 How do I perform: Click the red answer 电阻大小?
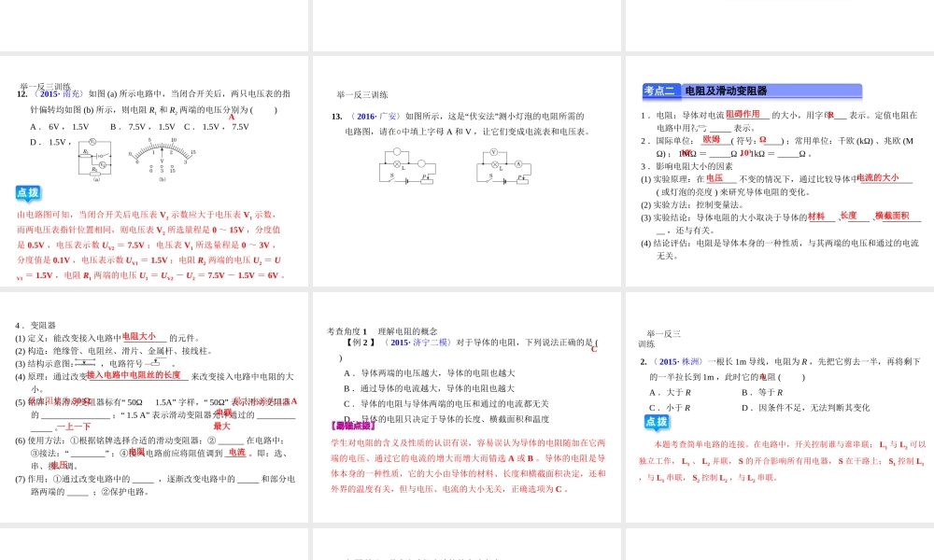139,336
